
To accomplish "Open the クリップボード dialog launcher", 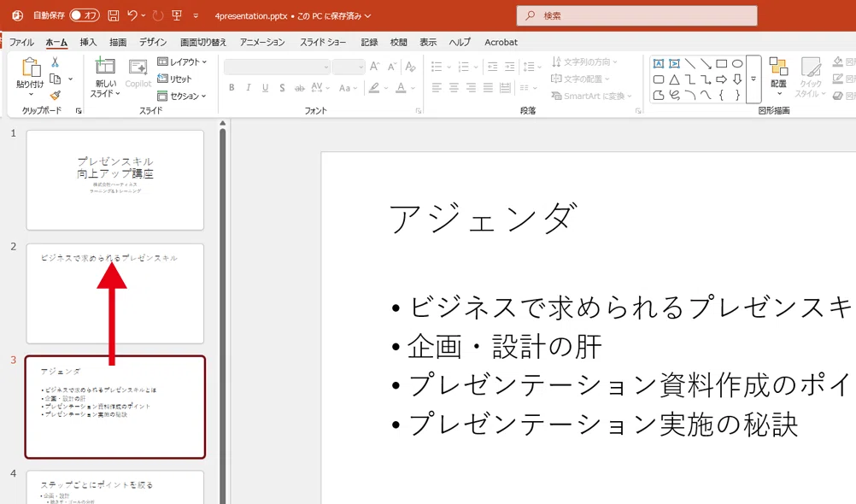I will point(79,111).
